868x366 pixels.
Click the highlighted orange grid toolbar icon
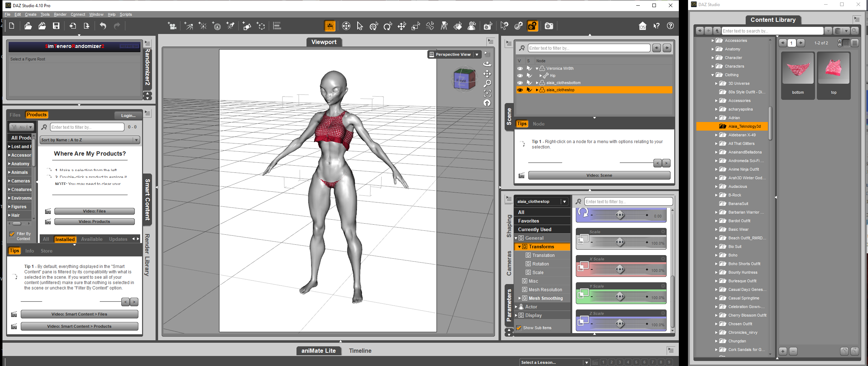coord(330,26)
